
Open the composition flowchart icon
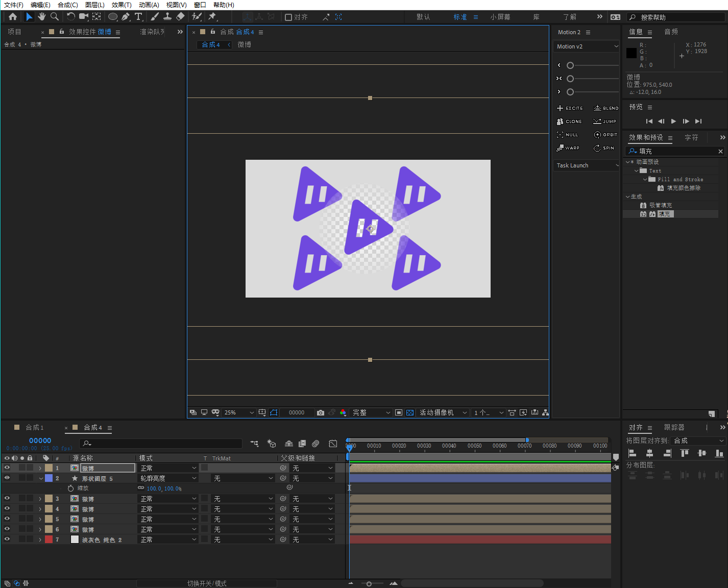click(x=546, y=412)
